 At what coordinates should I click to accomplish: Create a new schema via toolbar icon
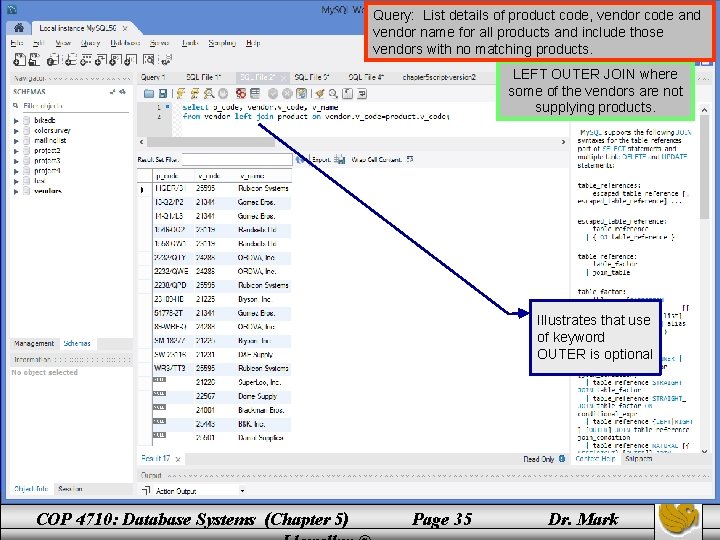click(x=70, y=59)
